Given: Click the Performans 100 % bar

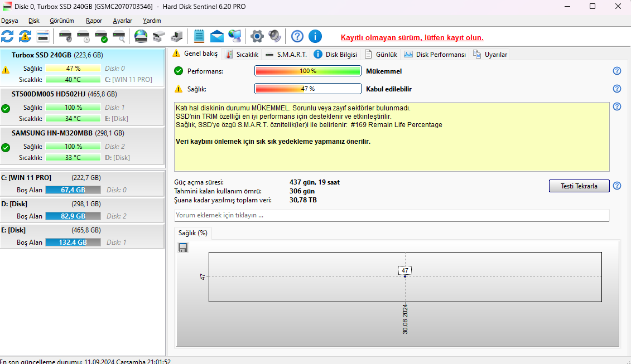Looking at the screenshot, I should tap(308, 71).
